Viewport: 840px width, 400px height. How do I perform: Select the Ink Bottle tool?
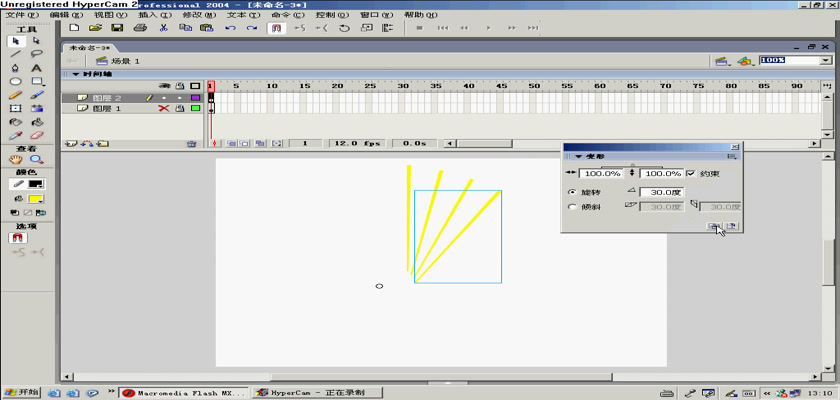(16, 122)
